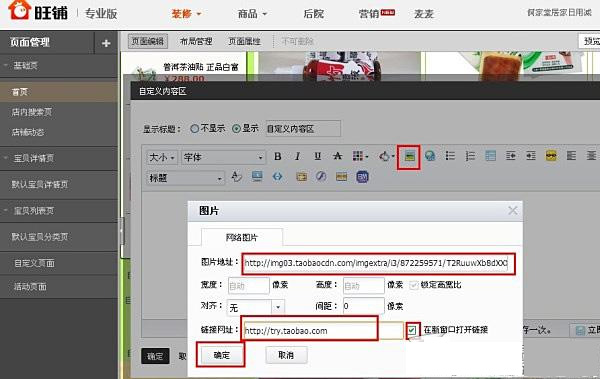The height and width of the screenshot is (379, 600).
Task: Click the clear formatting icon
Action: point(236,176)
